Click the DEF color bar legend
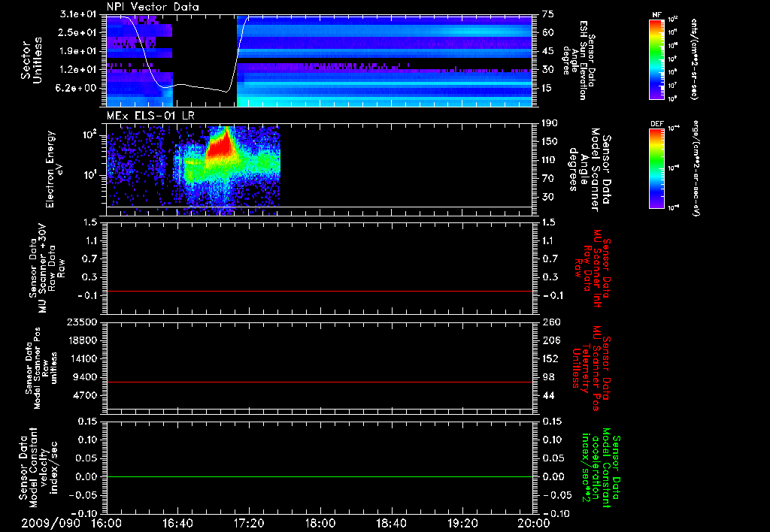This screenshot has width=770, height=532. (656, 168)
